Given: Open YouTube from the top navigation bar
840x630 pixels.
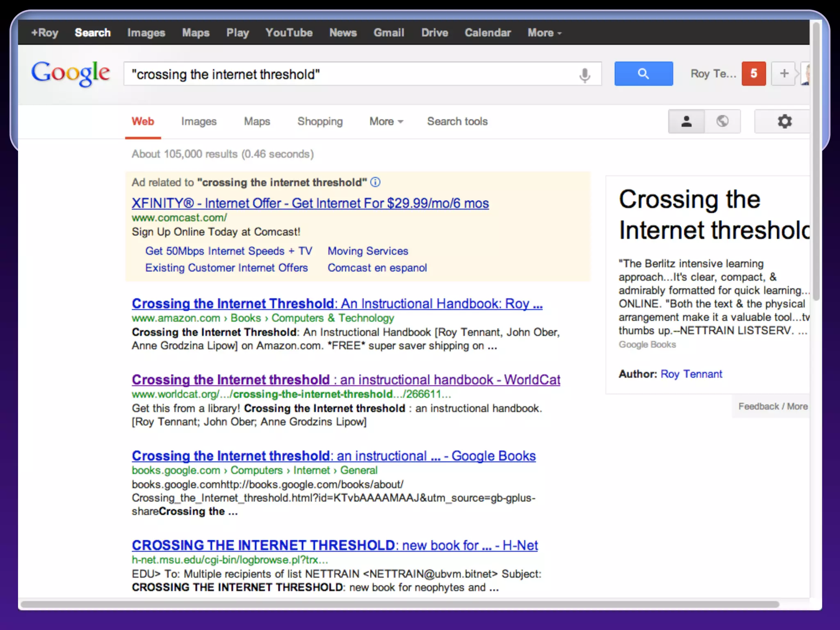Looking at the screenshot, I should click(289, 33).
